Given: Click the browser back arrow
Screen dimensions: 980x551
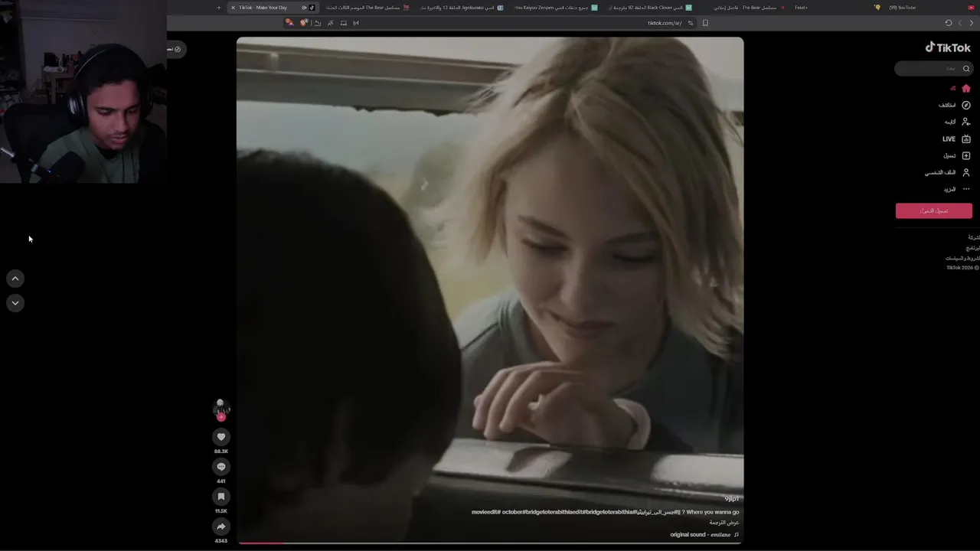Looking at the screenshot, I should [972, 23].
